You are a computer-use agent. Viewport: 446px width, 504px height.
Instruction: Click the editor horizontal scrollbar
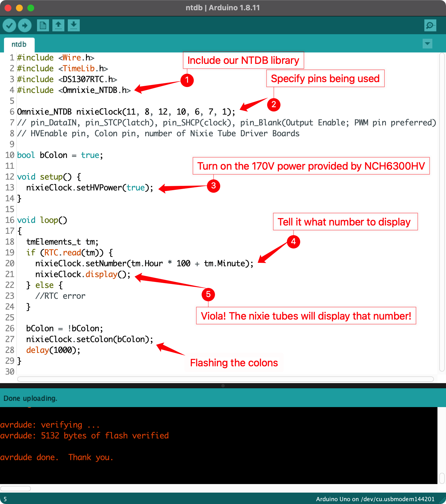pyautogui.click(x=226, y=379)
